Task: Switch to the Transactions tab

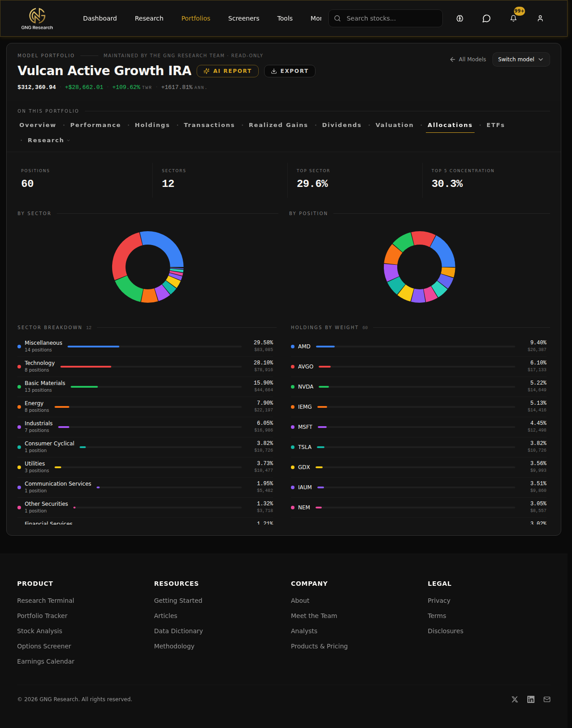Action: [209, 125]
